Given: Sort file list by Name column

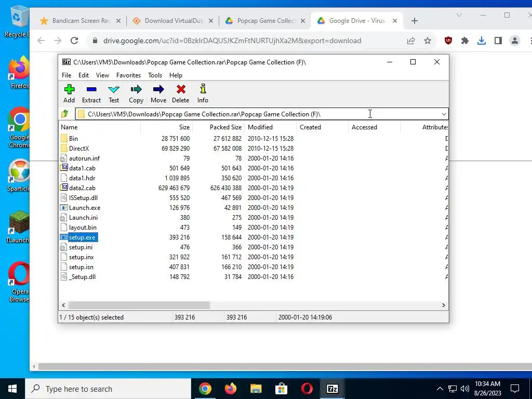Looking at the screenshot, I should tap(100, 127).
